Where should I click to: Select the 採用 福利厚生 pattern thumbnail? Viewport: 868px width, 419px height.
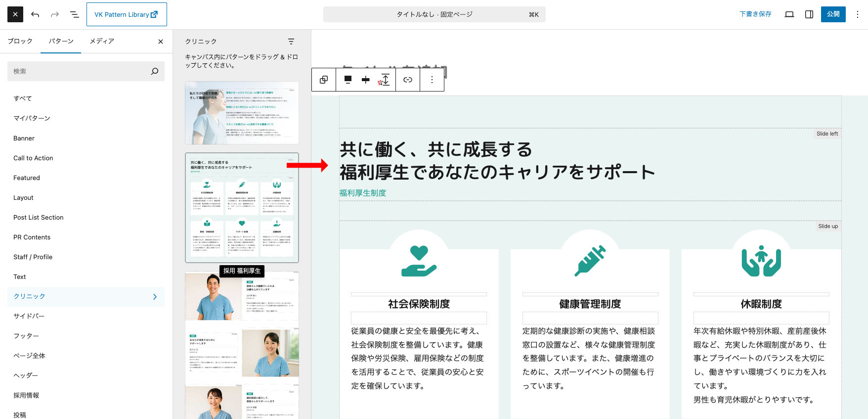pyautogui.click(x=242, y=208)
